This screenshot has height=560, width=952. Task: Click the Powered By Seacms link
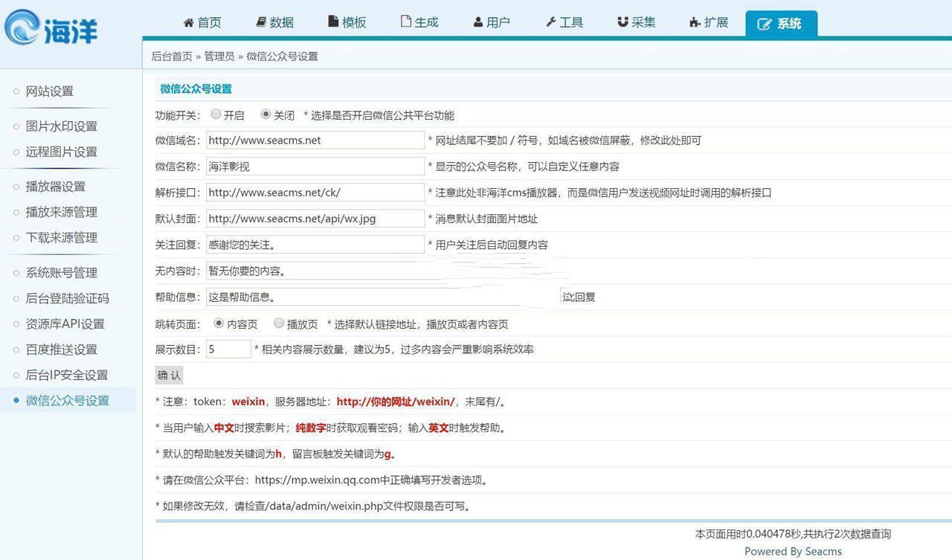tap(793, 551)
